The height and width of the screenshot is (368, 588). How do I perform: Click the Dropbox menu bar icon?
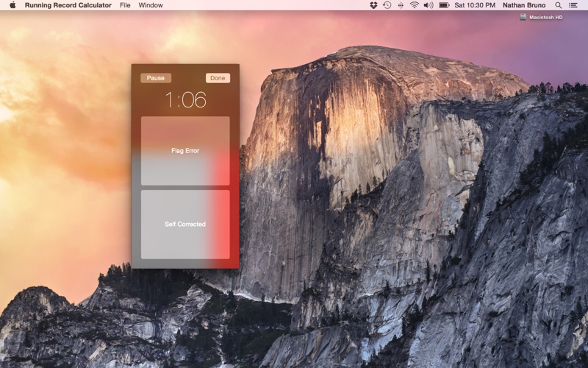pyautogui.click(x=373, y=5)
